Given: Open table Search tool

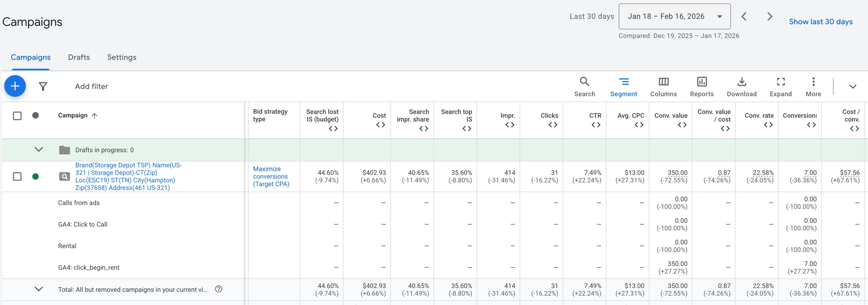Looking at the screenshot, I should pos(584,87).
